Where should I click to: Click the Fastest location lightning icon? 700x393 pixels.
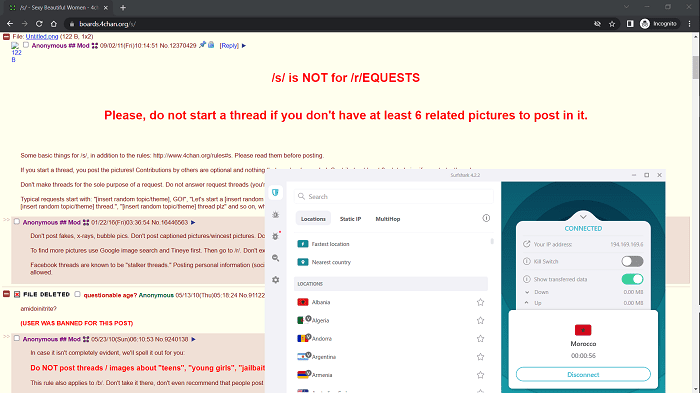(303, 244)
